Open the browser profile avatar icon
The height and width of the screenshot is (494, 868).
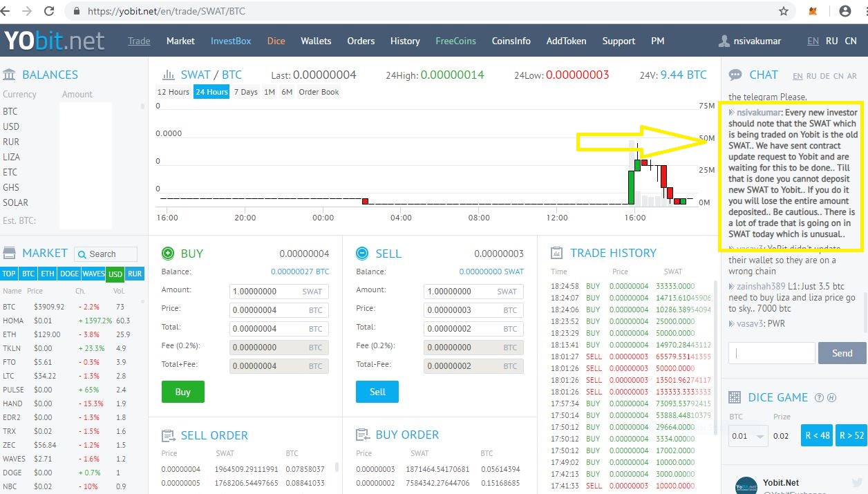(845, 11)
